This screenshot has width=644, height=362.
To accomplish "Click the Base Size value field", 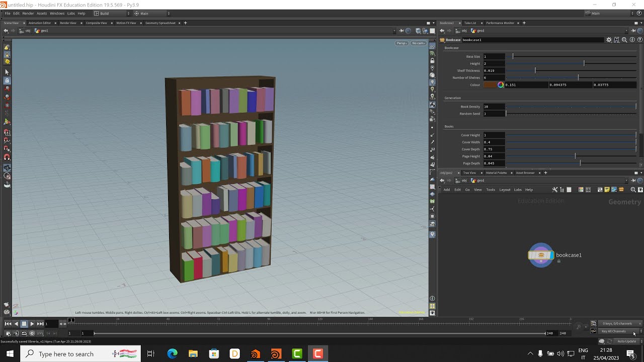I will (x=494, y=57).
